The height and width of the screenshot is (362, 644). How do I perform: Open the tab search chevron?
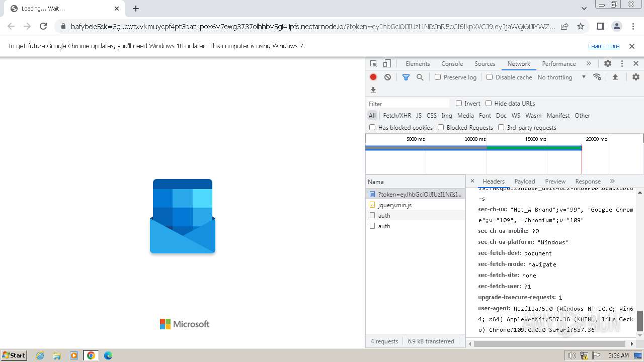[x=584, y=9]
